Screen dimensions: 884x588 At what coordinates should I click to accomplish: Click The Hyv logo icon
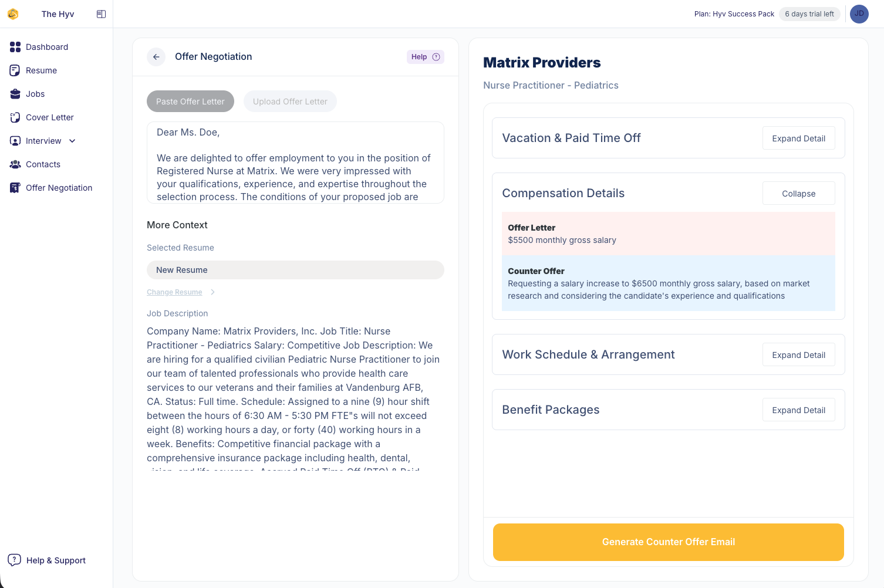[13, 14]
